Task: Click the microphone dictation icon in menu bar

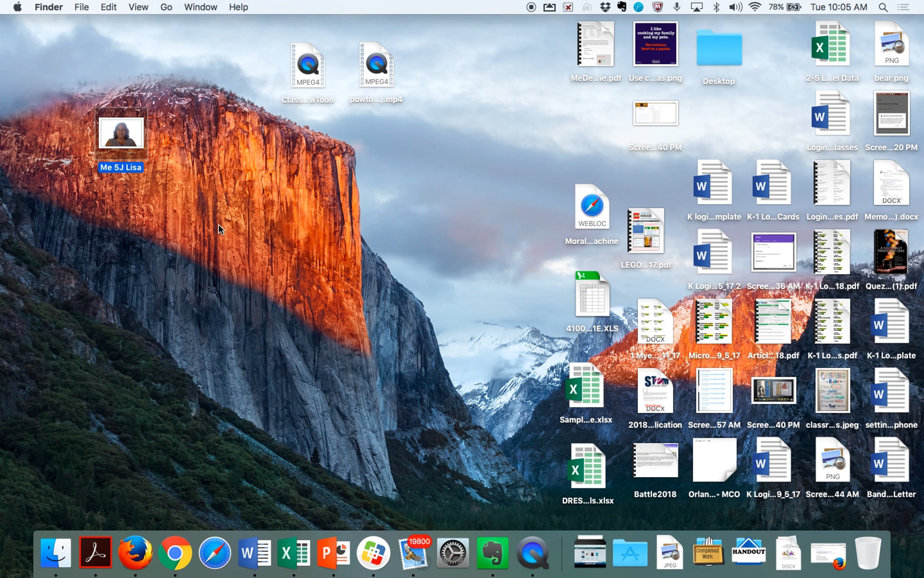Action: (x=677, y=7)
